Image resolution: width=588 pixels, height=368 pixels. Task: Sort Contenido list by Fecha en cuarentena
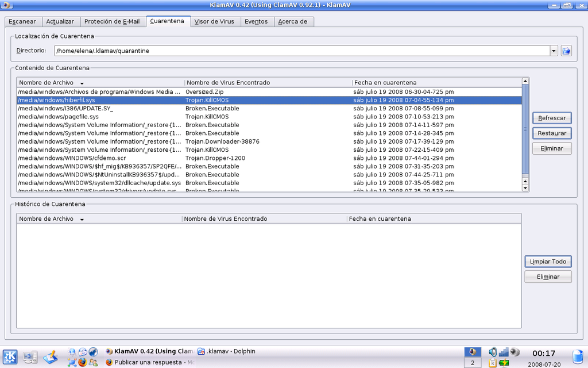tap(437, 83)
